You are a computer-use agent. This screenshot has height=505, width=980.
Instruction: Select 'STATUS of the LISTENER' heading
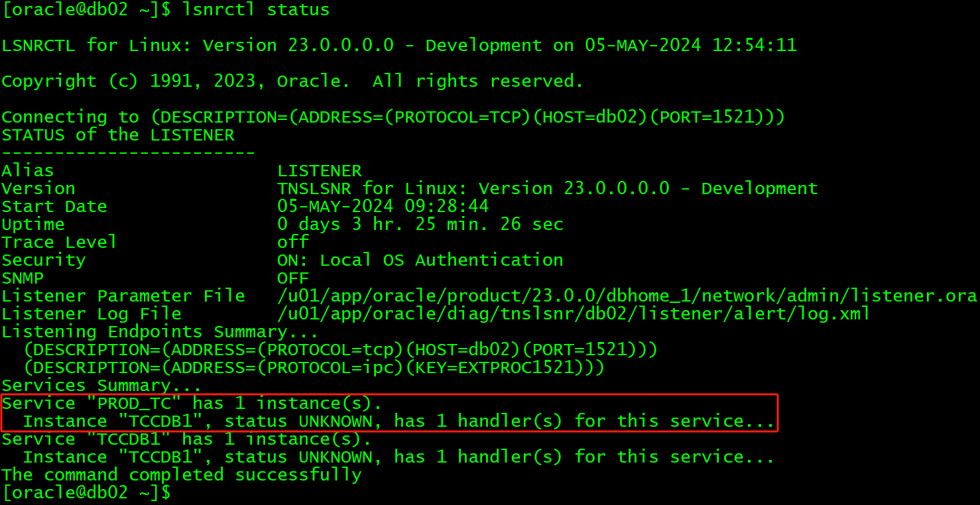coord(118,135)
